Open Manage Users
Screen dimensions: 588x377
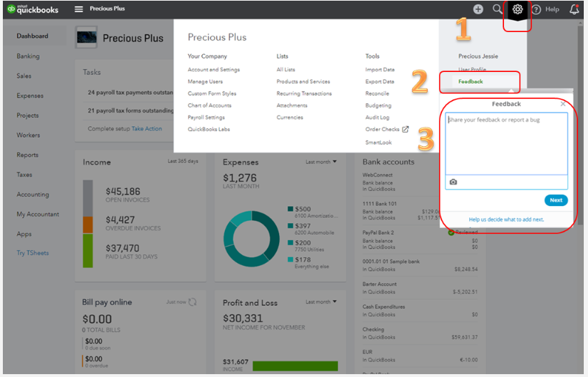click(205, 81)
